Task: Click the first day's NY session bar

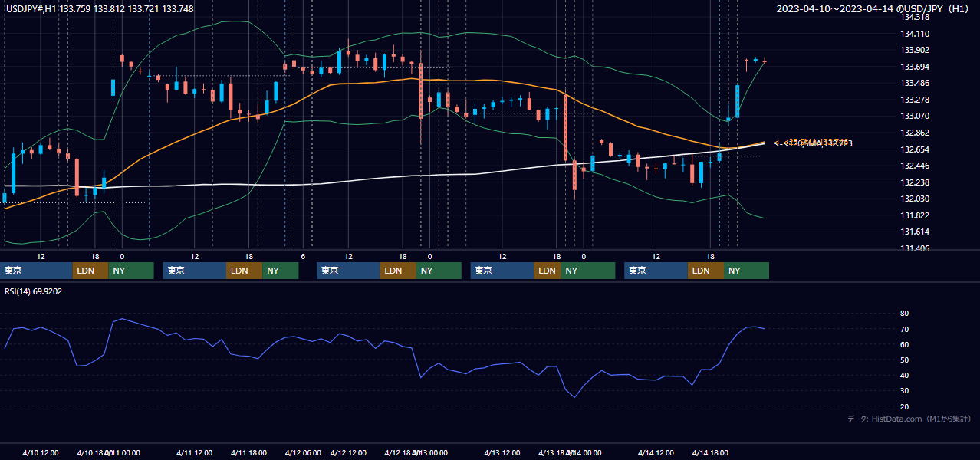Action: pyautogui.click(x=131, y=271)
